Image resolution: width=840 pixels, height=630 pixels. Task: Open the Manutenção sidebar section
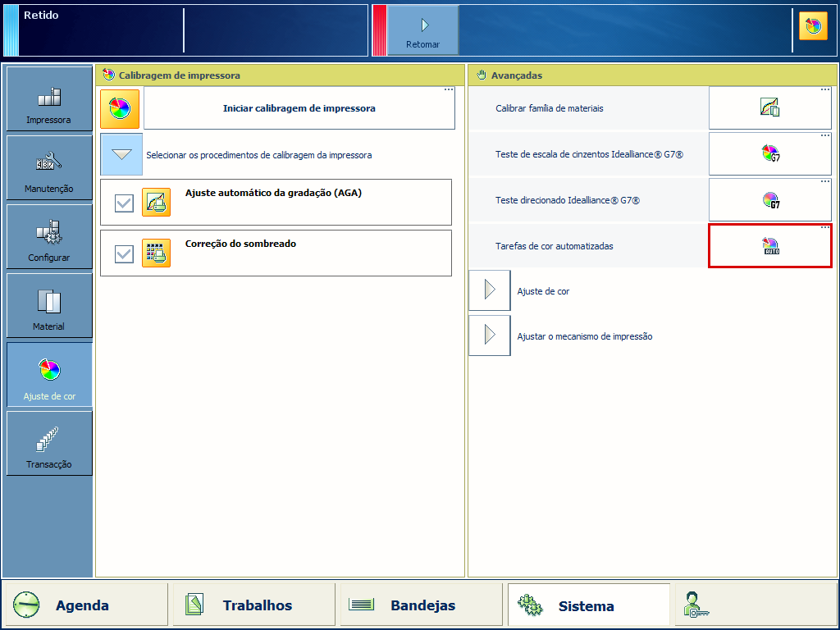point(49,167)
